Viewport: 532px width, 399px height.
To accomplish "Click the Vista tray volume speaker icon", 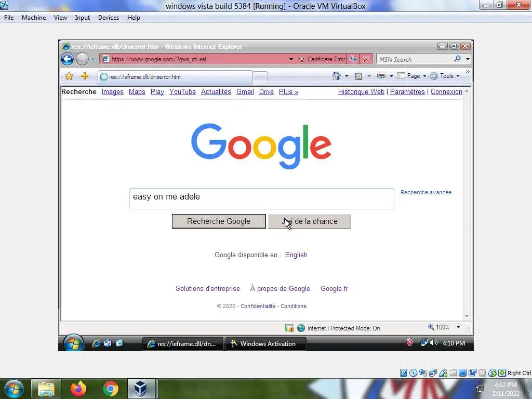I will click(x=434, y=343).
